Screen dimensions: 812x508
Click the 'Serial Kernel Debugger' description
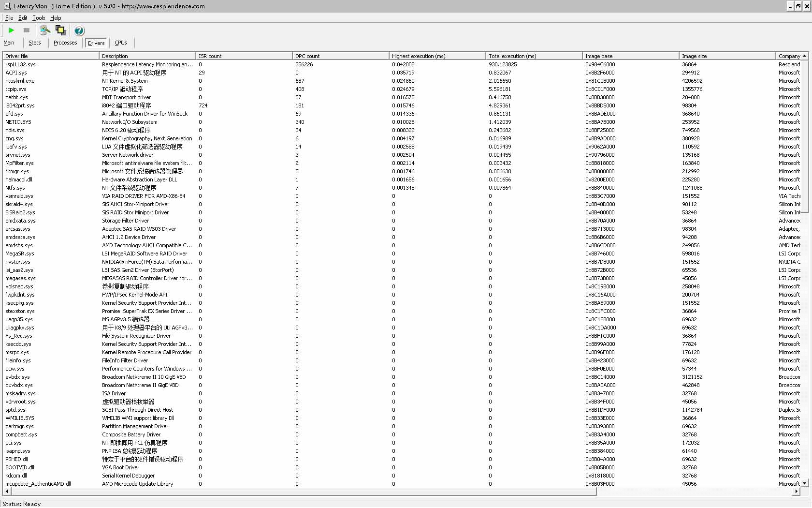click(x=128, y=476)
